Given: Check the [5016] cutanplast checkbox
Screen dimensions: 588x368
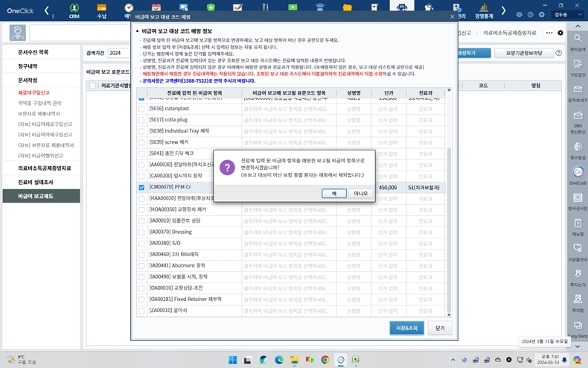Looking at the screenshot, I should [142, 108].
